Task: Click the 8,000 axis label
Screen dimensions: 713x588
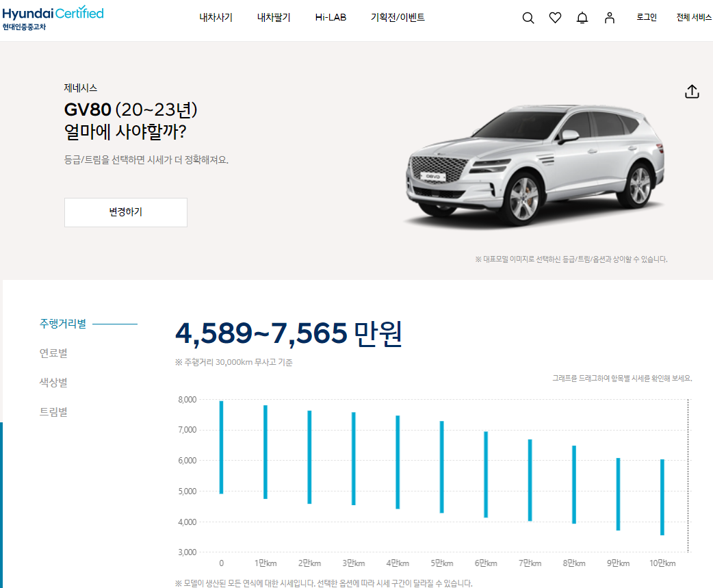Action: (187, 400)
